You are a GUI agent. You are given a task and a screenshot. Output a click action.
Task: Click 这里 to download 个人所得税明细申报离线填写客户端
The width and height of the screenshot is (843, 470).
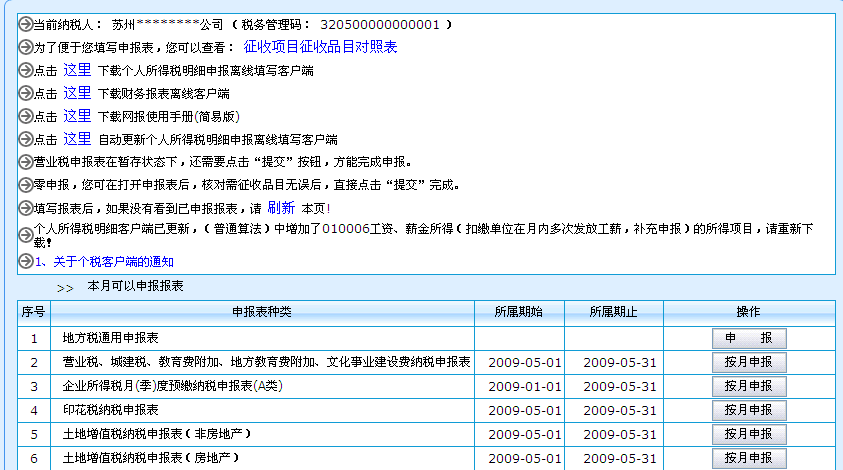pyautogui.click(x=77, y=70)
